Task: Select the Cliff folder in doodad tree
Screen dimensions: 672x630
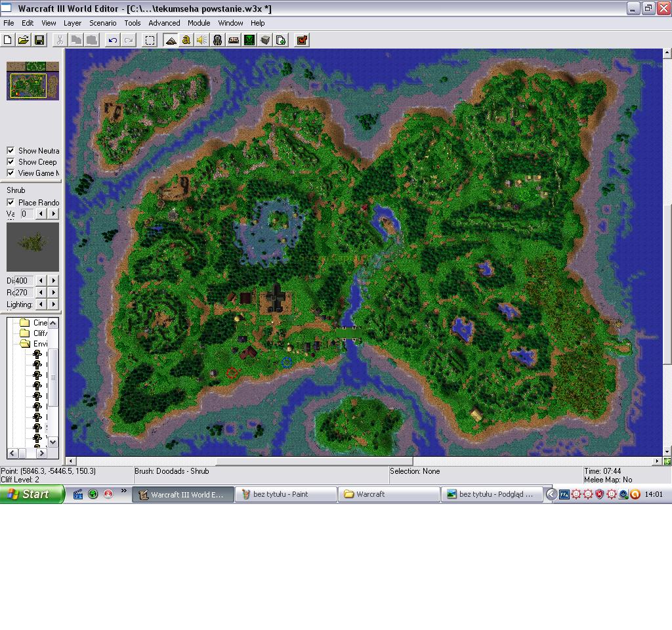Action: coord(35,333)
